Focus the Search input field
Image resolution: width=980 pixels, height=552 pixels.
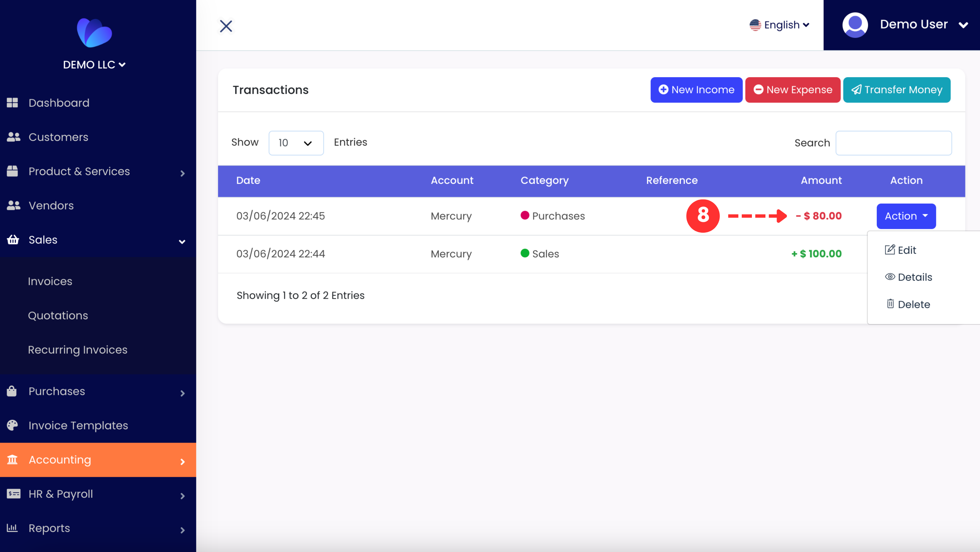point(894,143)
